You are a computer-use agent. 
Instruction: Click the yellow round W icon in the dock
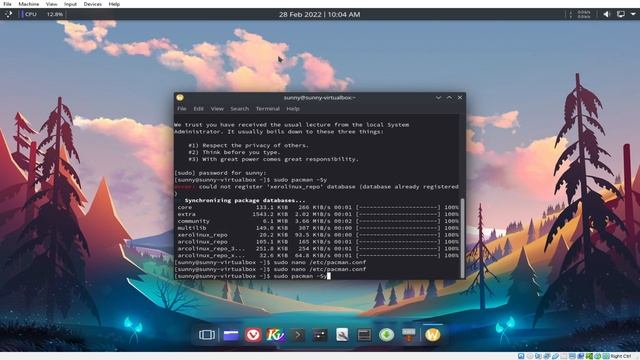pos(433,335)
